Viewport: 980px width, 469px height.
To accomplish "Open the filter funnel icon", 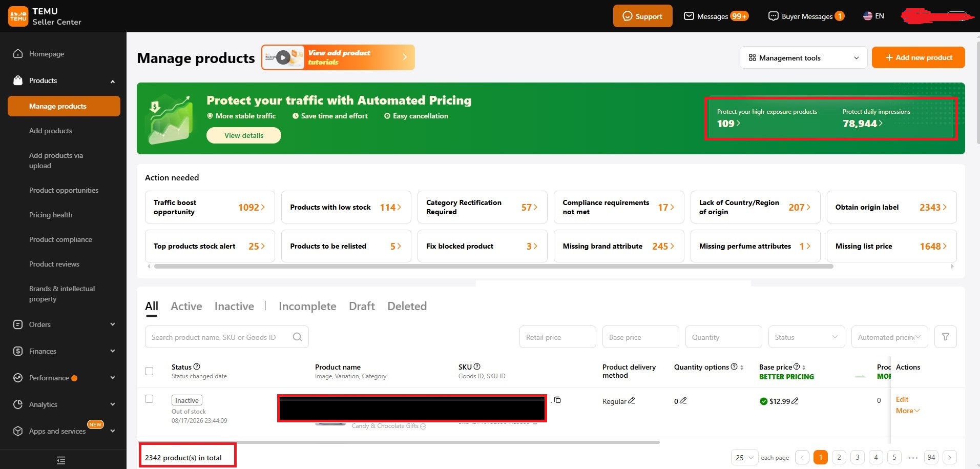I will 945,337.
